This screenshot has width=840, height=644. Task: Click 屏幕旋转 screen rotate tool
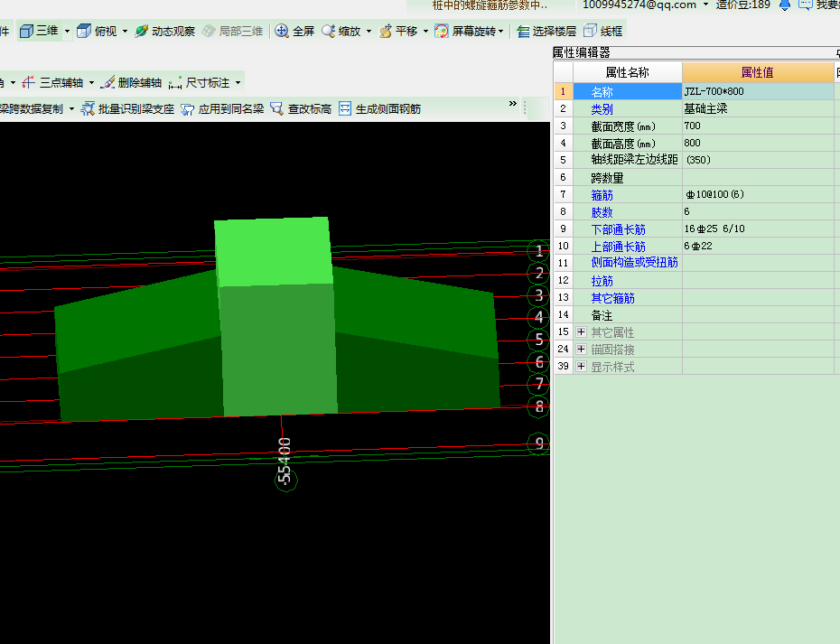[465, 31]
